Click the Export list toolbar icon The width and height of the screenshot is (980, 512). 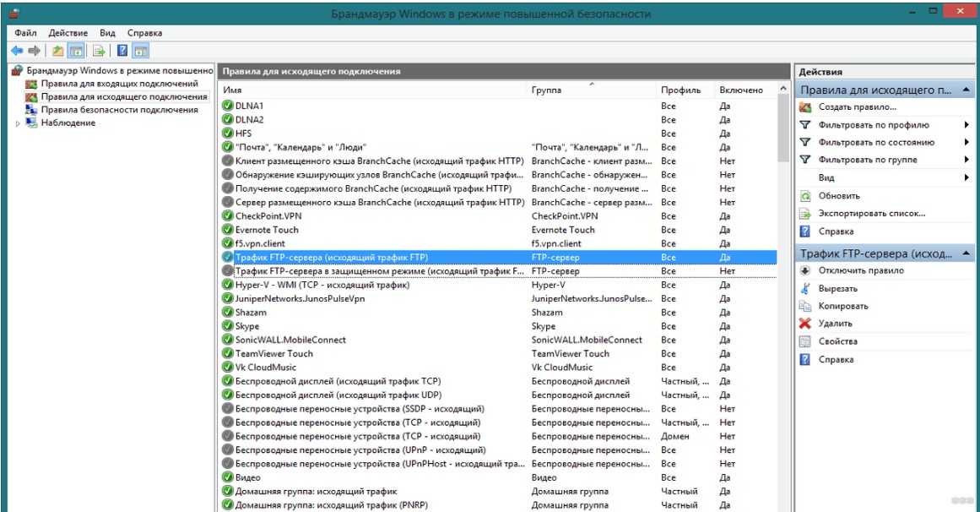click(x=99, y=51)
